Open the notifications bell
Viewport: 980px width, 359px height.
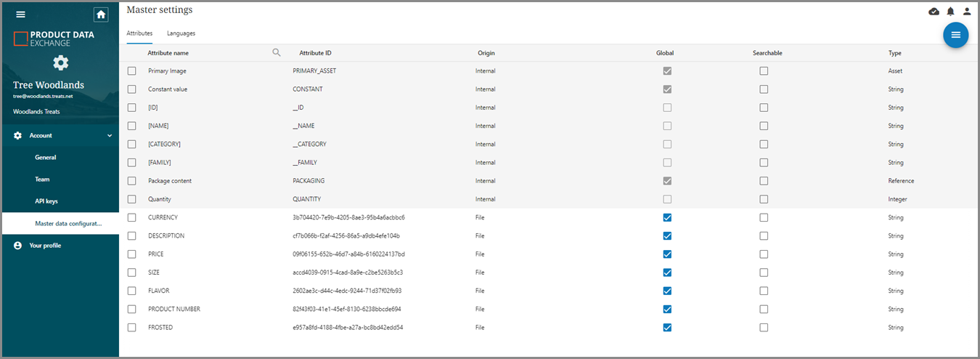coord(950,12)
